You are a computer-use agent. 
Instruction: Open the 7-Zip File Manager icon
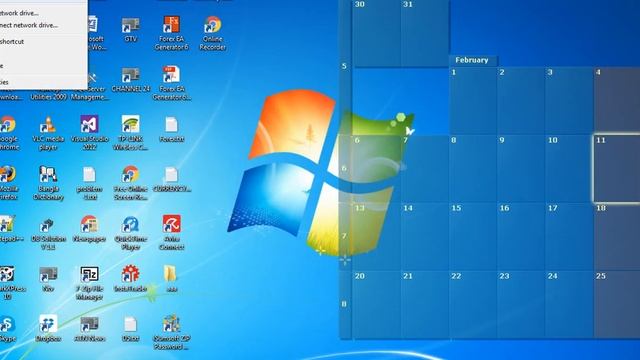tap(89, 282)
